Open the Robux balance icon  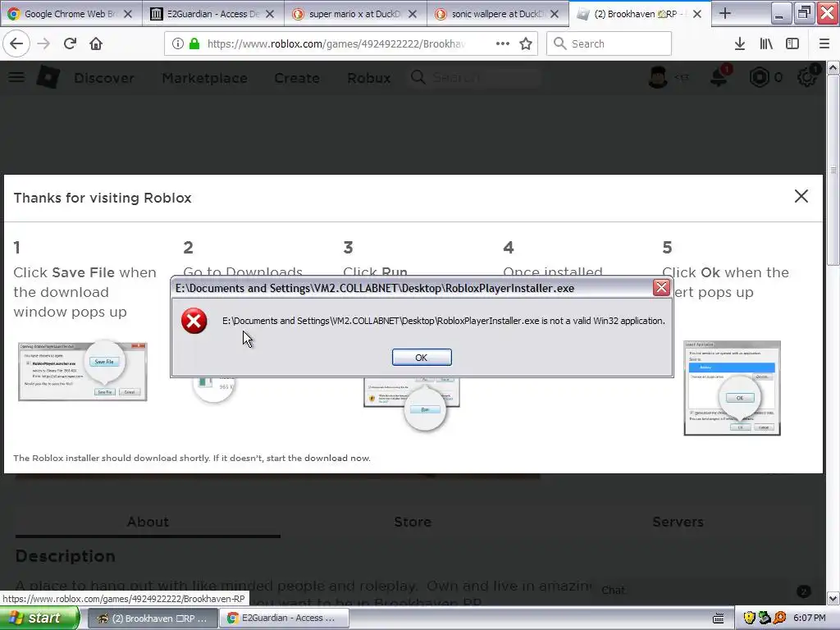click(759, 78)
